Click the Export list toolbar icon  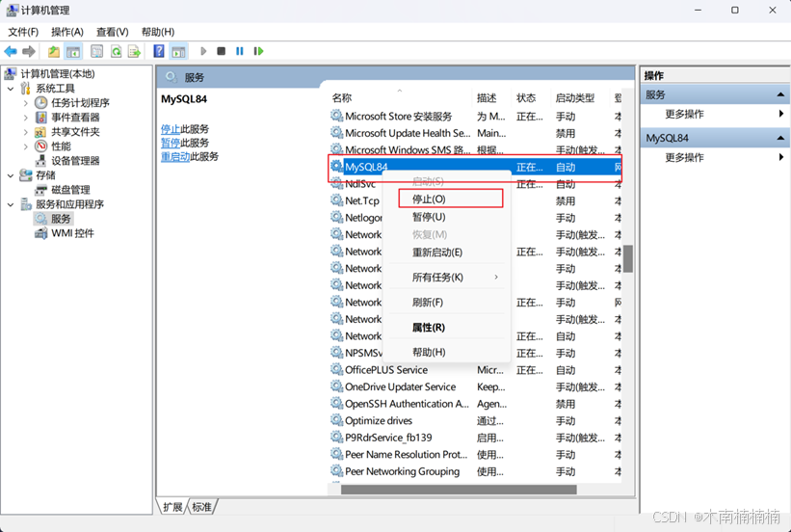(x=134, y=51)
